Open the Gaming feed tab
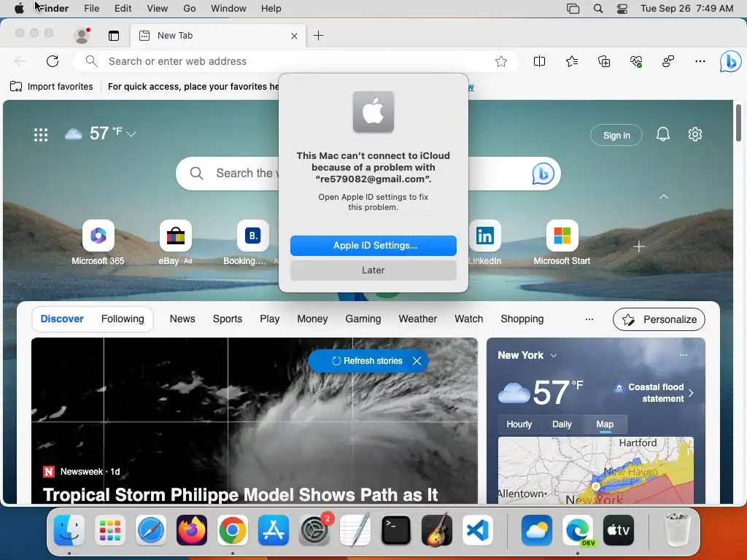The height and width of the screenshot is (560, 747). 363,319
